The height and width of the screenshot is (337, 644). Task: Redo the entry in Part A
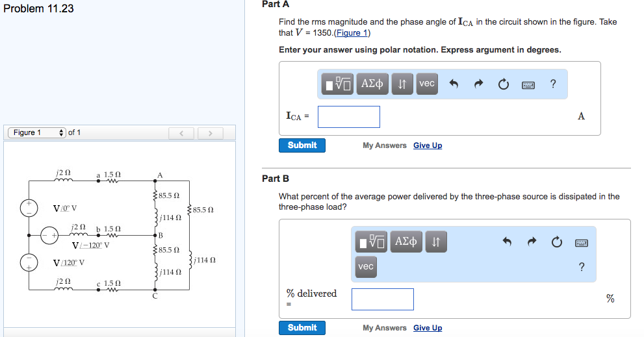(x=478, y=84)
